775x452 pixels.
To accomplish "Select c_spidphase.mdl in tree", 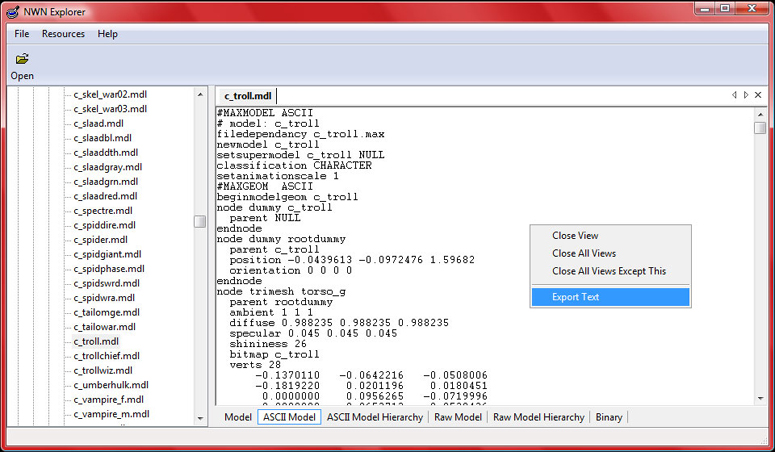I will click(x=109, y=269).
